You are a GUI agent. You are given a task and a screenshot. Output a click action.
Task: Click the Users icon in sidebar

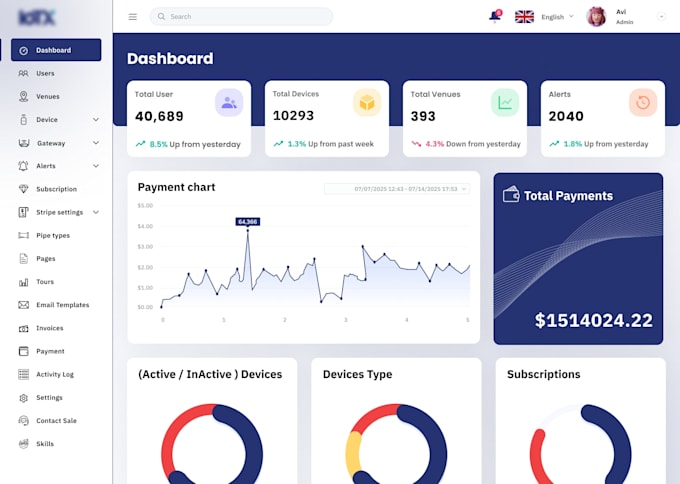point(23,73)
